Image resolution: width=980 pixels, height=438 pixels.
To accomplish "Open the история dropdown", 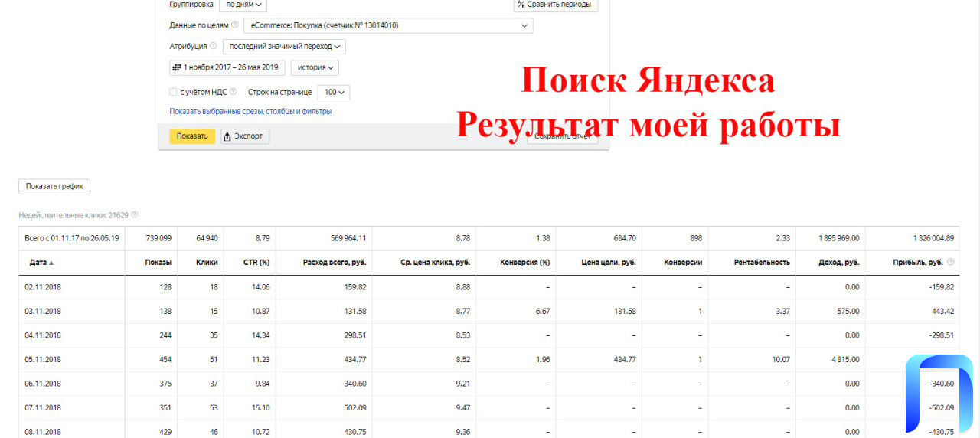I will (x=315, y=67).
